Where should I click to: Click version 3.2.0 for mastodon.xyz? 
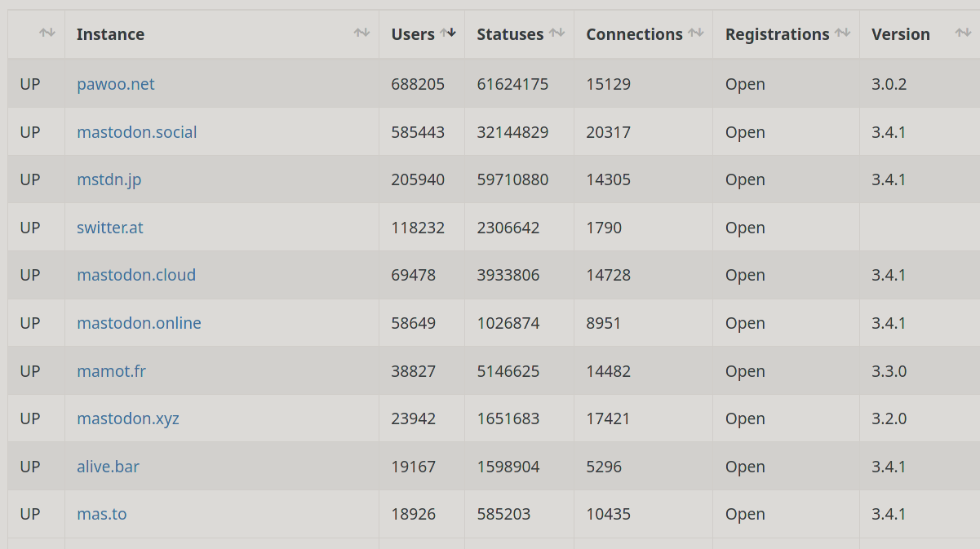click(x=889, y=418)
